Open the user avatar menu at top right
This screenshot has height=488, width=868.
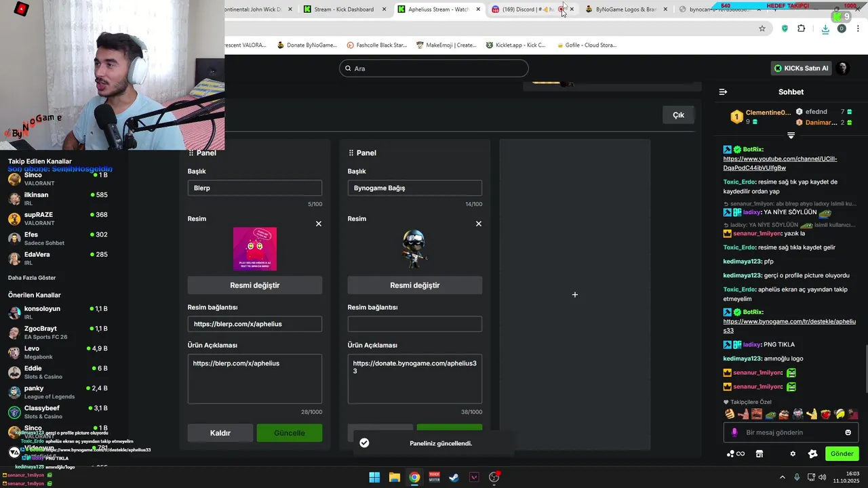coord(842,68)
